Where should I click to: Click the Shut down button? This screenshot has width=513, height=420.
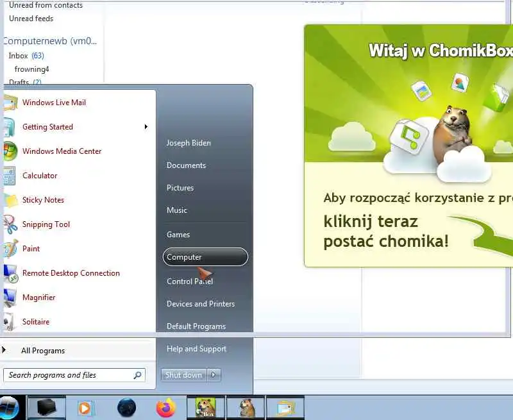183,375
